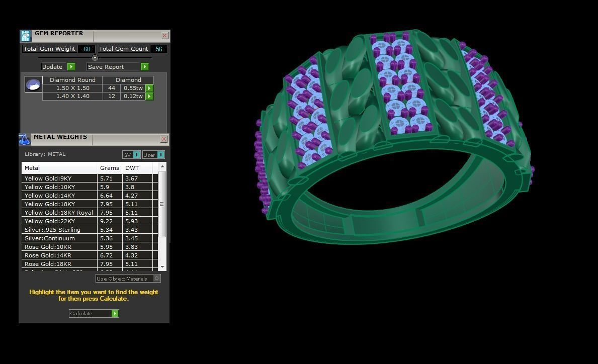Click the green arrow on Calculate
The width and height of the screenshot is (598, 364).
[115, 313]
